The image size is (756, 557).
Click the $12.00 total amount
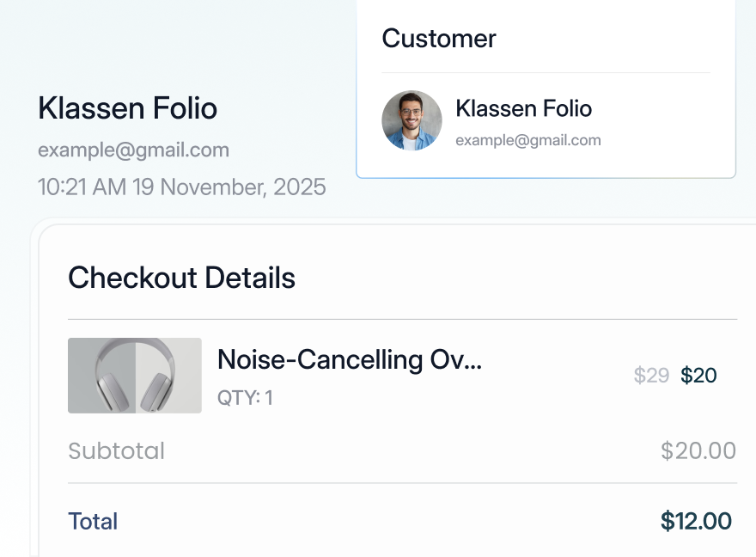(696, 521)
